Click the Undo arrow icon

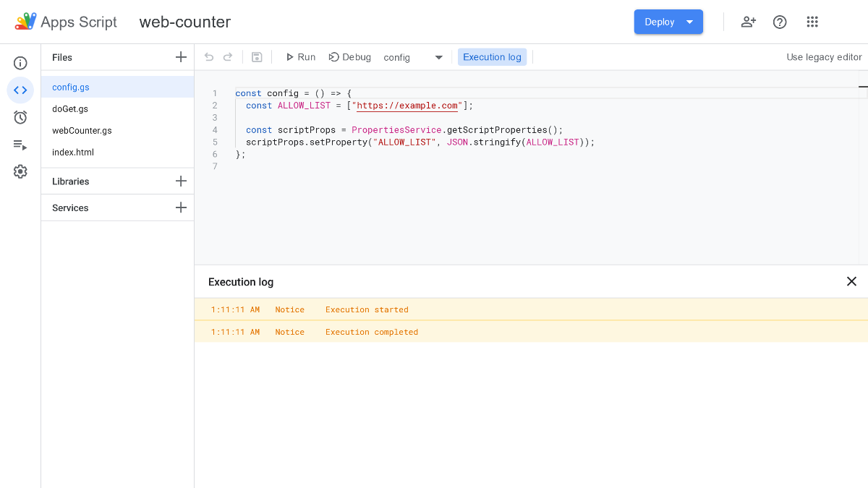point(209,57)
